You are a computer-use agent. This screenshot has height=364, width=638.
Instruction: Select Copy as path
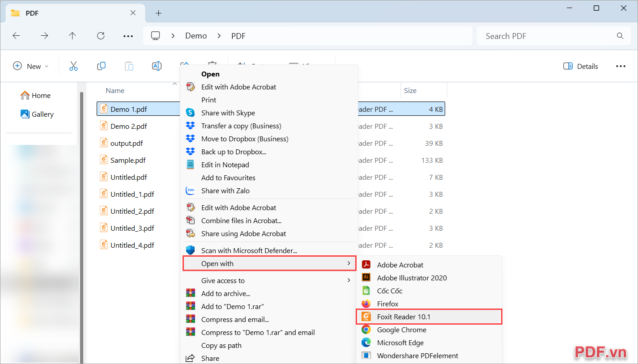[269, 345]
